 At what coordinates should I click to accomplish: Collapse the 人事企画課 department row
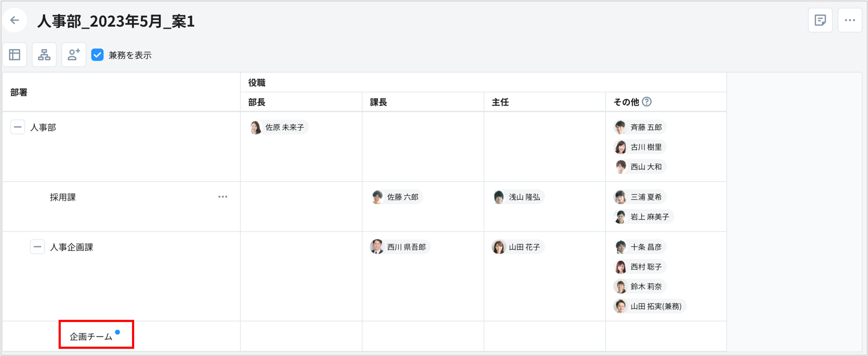tap(37, 247)
